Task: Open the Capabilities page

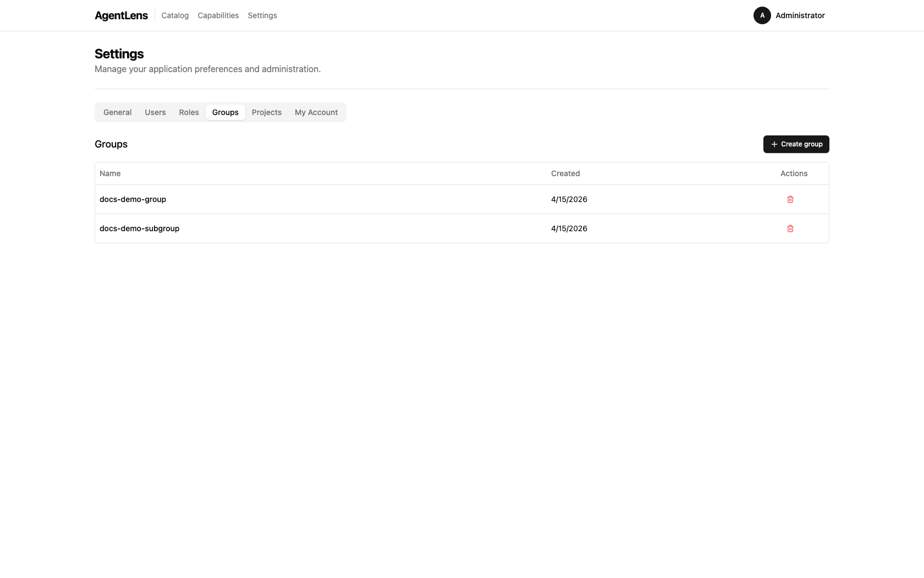Action: click(218, 15)
